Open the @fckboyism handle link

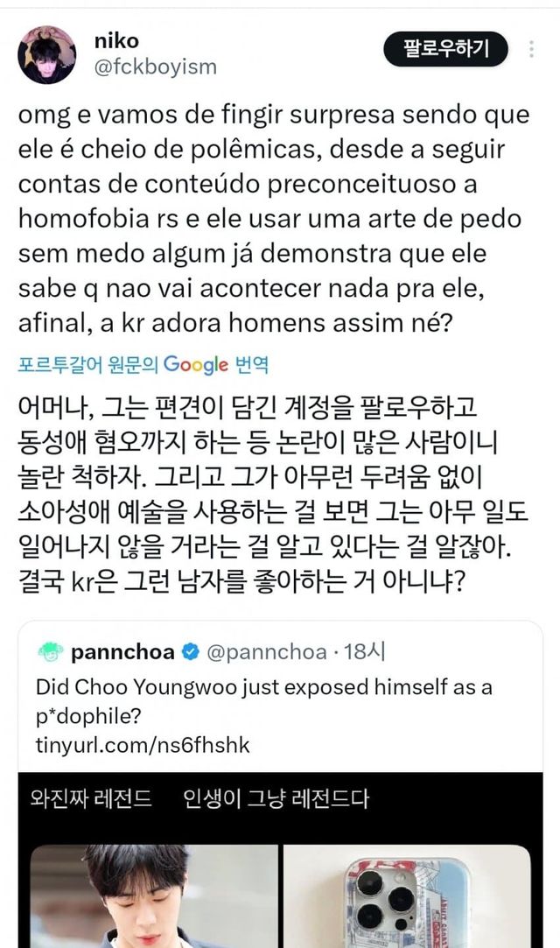154,66
